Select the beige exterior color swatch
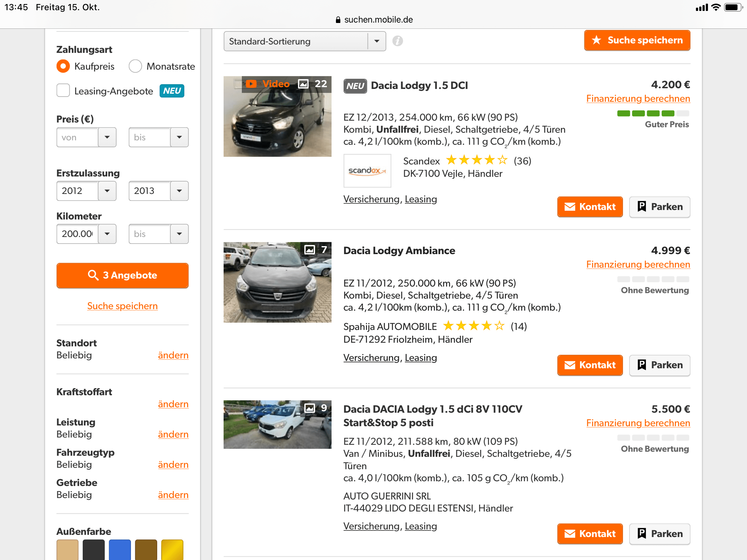Viewport: 747px width, 560px height. coord(67,550)
